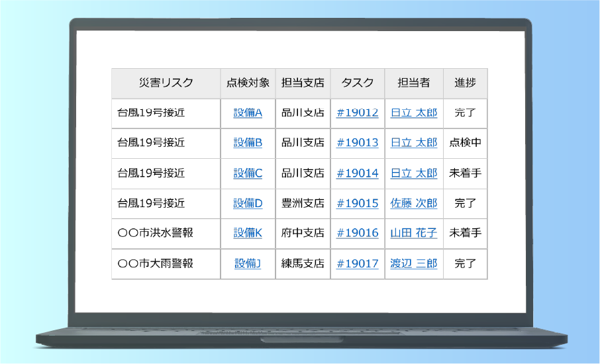Open the 設備A link
Image resolution: width=600 pixels, height=364 pixels.
click(x=248, y=113)
